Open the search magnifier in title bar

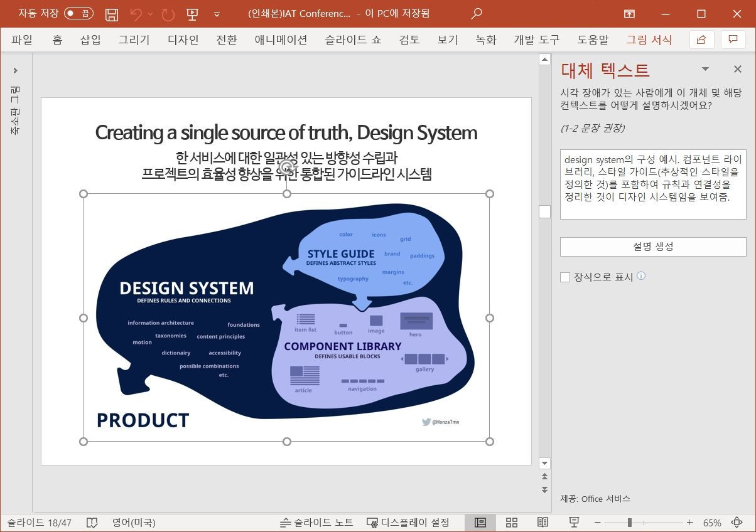[x=477, y=13]
